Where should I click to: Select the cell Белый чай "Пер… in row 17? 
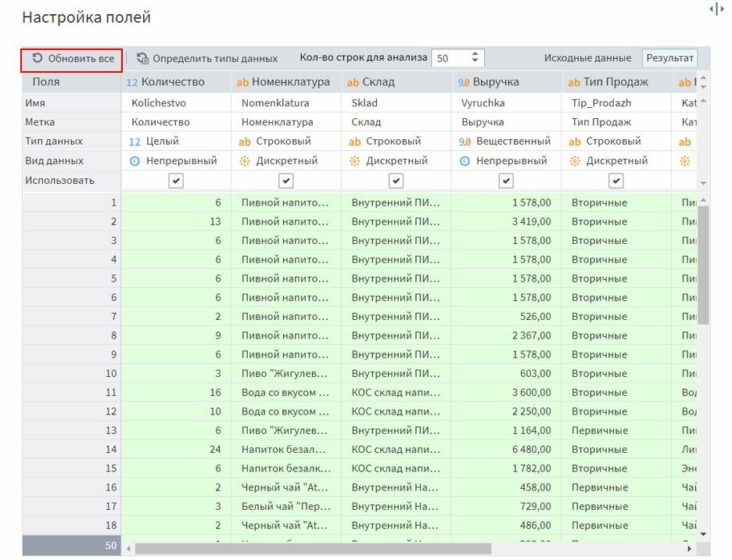(286, 506)
